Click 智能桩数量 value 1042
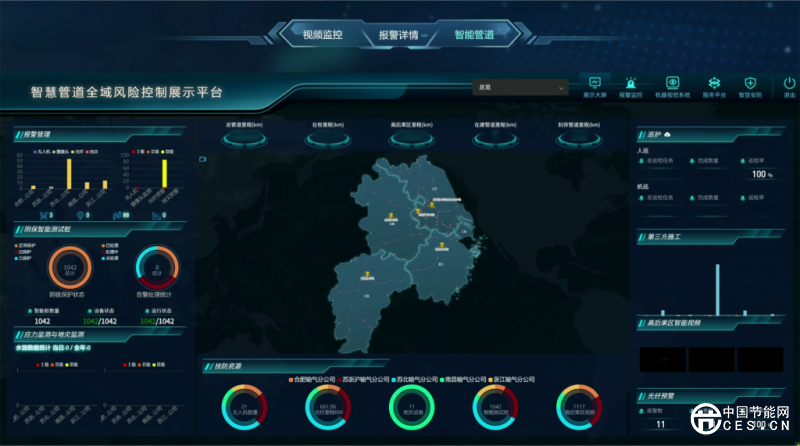 click(x=42, y=321)
